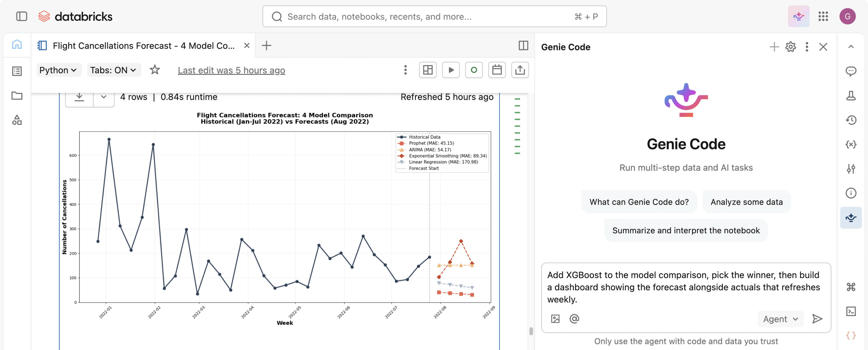Add a new tab with the plus
Screen dimensions: 868x350
pos(266,46)
